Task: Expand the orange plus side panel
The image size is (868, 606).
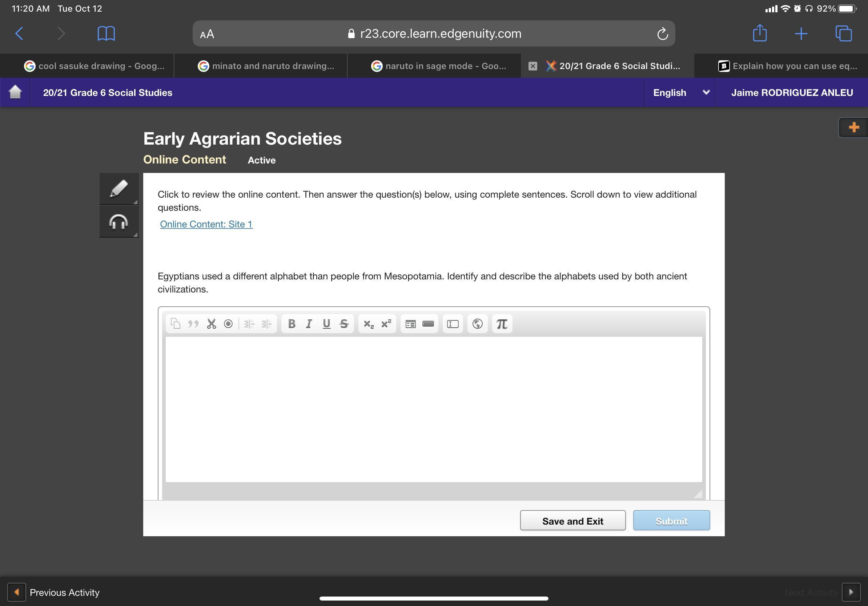Action: 853,127
